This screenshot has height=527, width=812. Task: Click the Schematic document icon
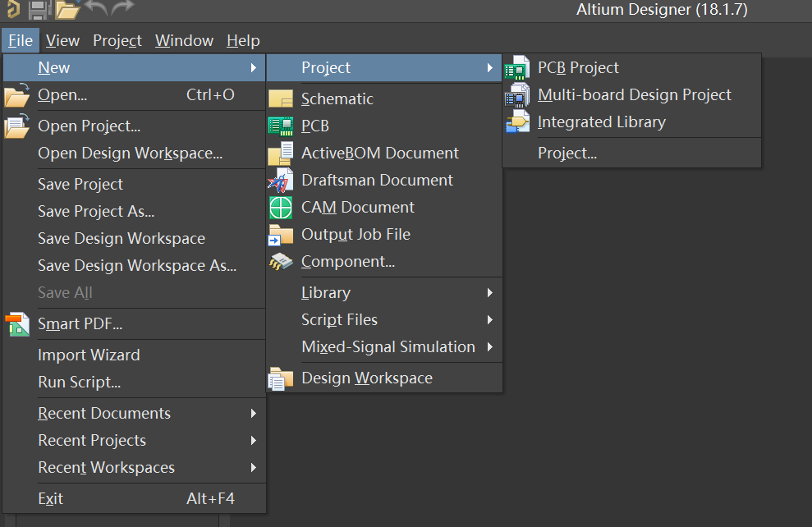coord(281,99)
